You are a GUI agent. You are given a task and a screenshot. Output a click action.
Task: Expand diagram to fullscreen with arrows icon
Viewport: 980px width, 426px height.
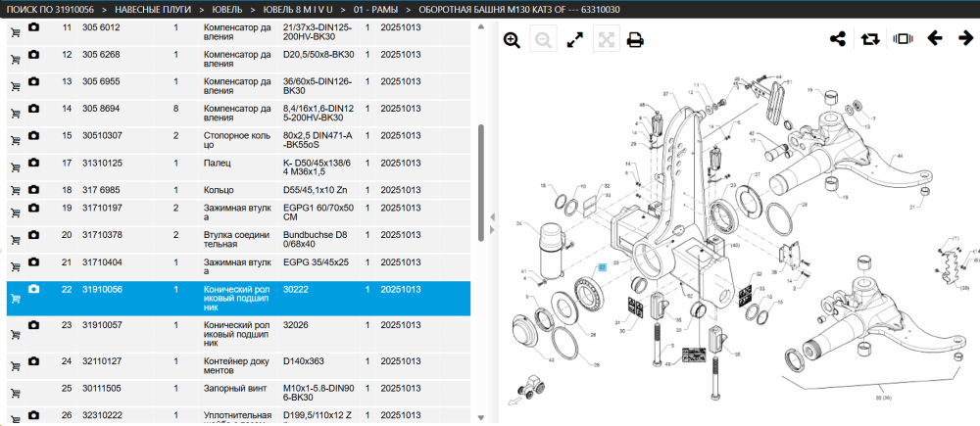(x=574, y=40)
